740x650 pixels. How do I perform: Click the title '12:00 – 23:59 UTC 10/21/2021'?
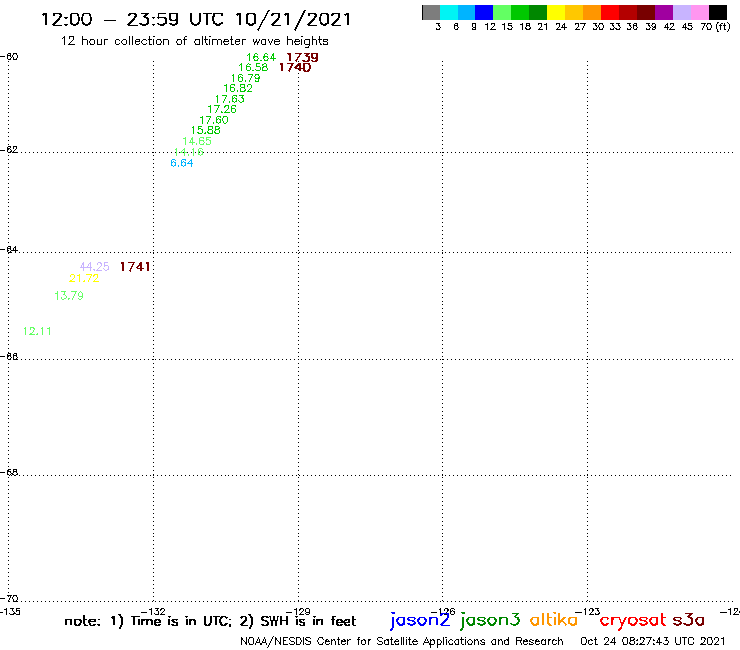[x=196, y=19]
